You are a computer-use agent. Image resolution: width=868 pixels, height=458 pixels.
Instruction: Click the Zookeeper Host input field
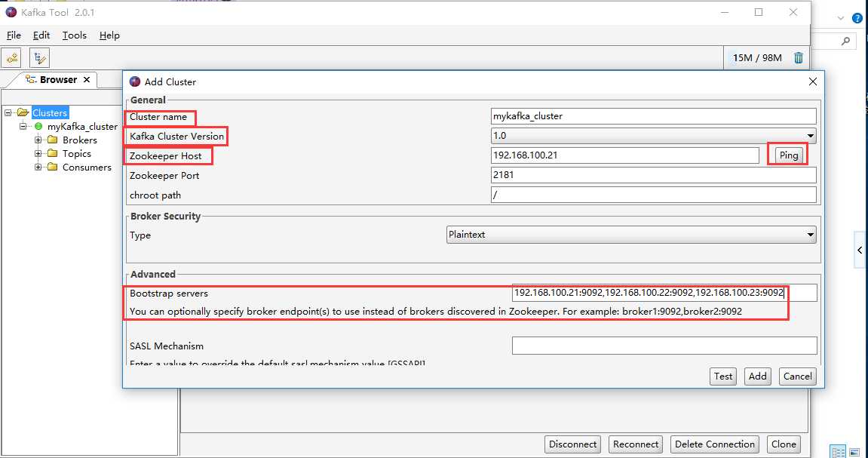[624, 155]
